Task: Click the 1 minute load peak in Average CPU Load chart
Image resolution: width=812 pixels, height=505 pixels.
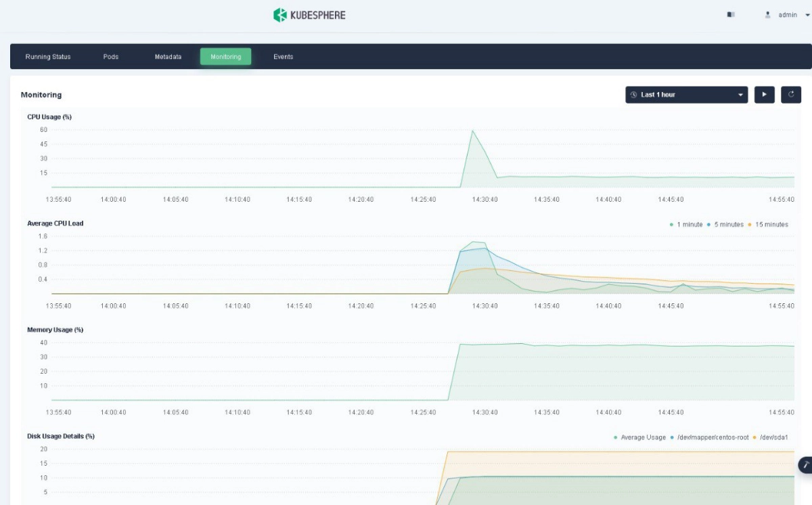Action: coord(474,242)
